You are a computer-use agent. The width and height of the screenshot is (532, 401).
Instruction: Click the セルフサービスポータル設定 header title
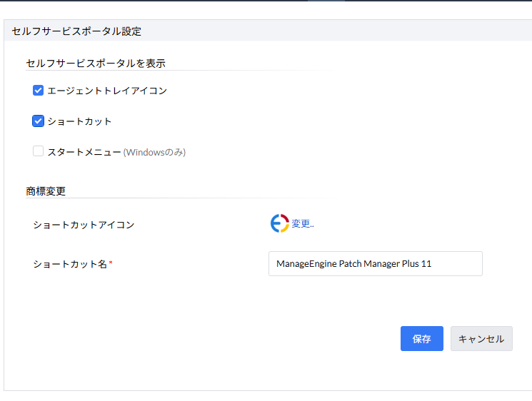76,31
